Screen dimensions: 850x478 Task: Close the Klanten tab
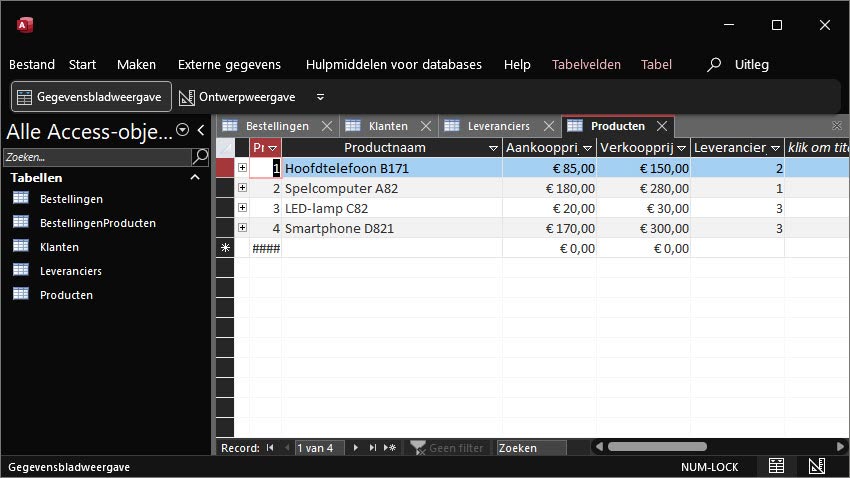click(x=426, y=126)
